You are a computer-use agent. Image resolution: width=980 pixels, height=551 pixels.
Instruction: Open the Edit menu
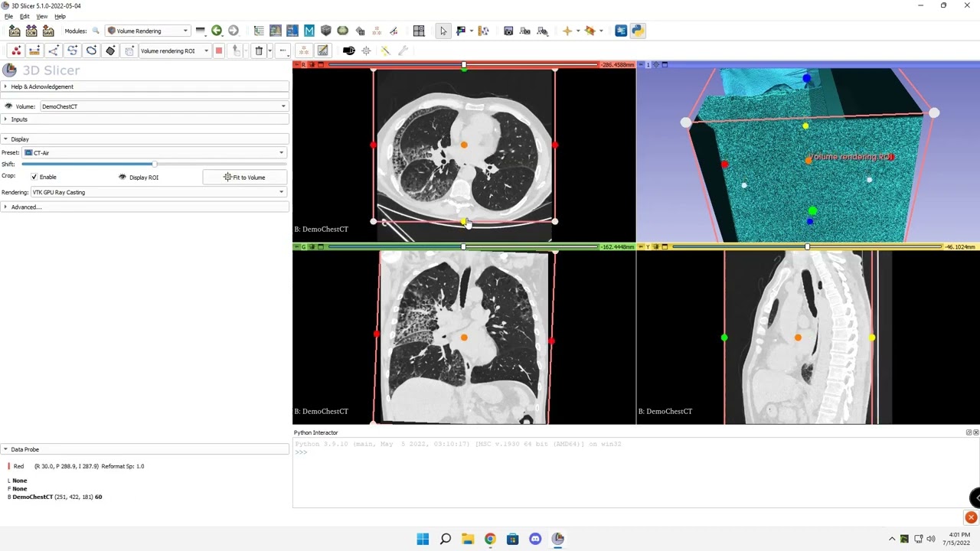(x=24, y=16)
